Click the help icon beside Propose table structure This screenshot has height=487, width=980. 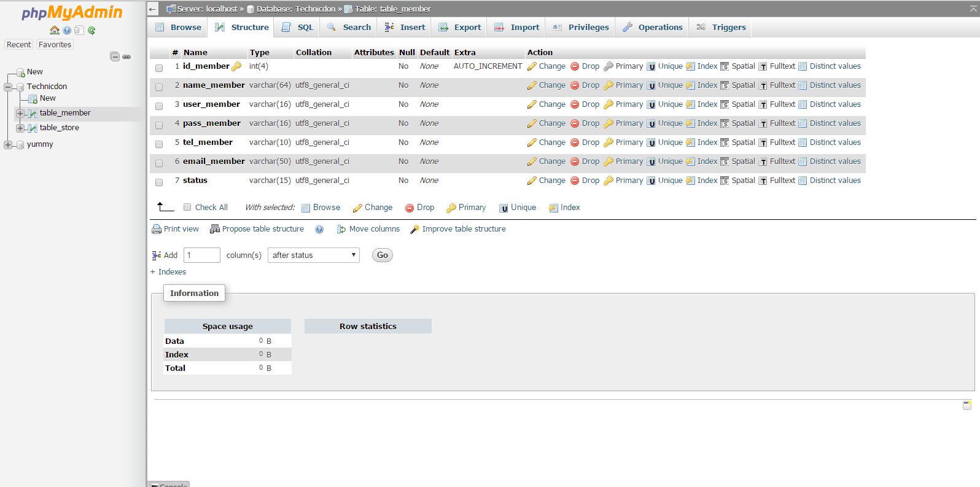(319, 229)
